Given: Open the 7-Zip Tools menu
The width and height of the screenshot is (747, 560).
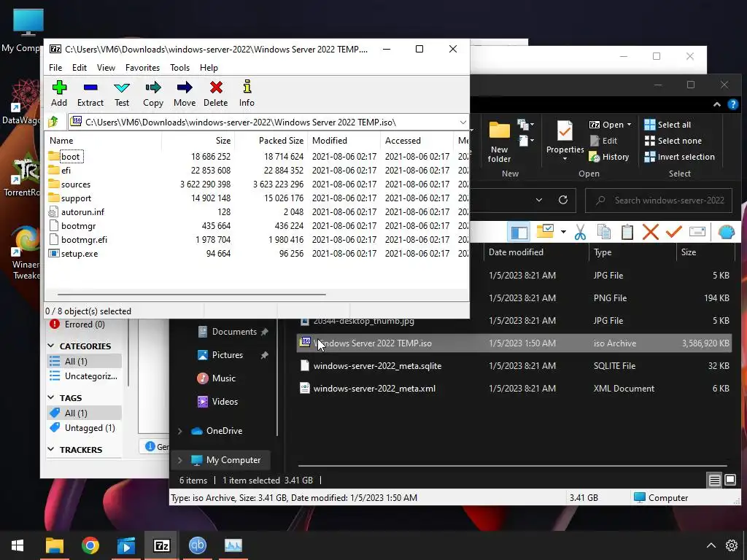Looking at the screenshot, I should (x=179, y=68).
